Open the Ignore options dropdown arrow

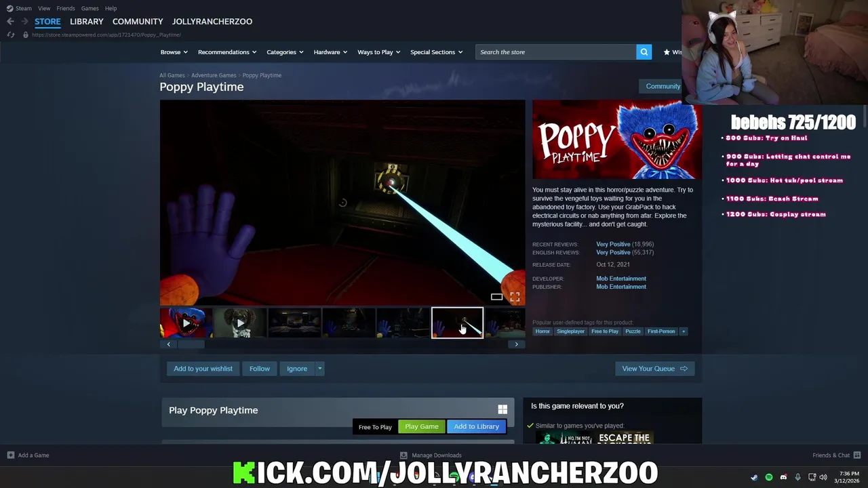coord(320,369)
